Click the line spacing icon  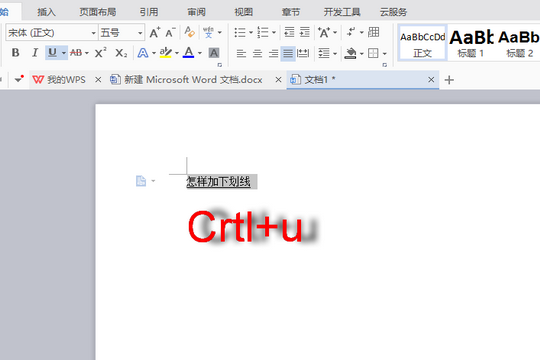click(x=324, y=53)
